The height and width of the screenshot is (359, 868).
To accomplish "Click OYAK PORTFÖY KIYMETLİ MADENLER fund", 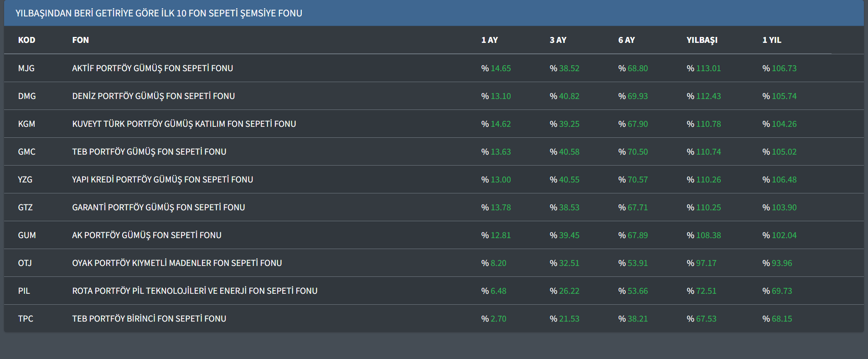I will coord(177,263).
